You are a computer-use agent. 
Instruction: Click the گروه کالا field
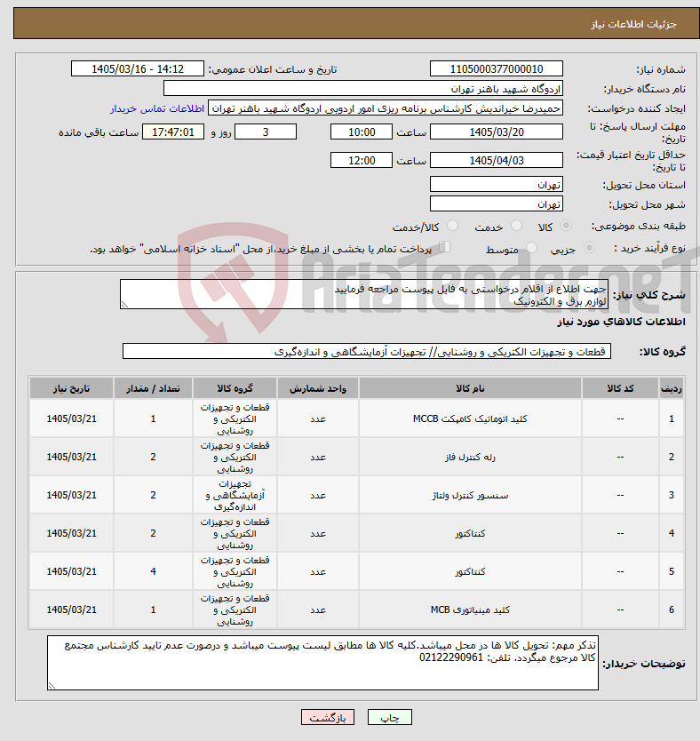[x=367, y=351]
